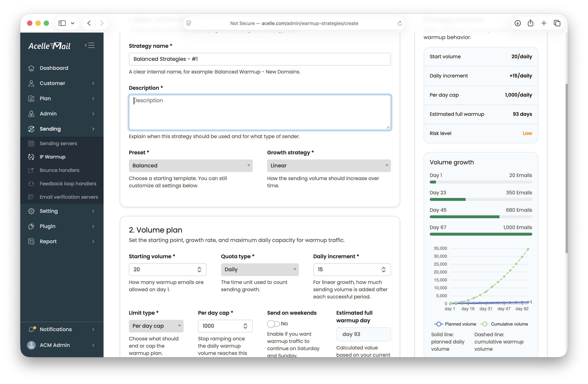Viewport: 588px width, 384px height.
Task: Click the Per day cap number field
Action: (225, 326)
